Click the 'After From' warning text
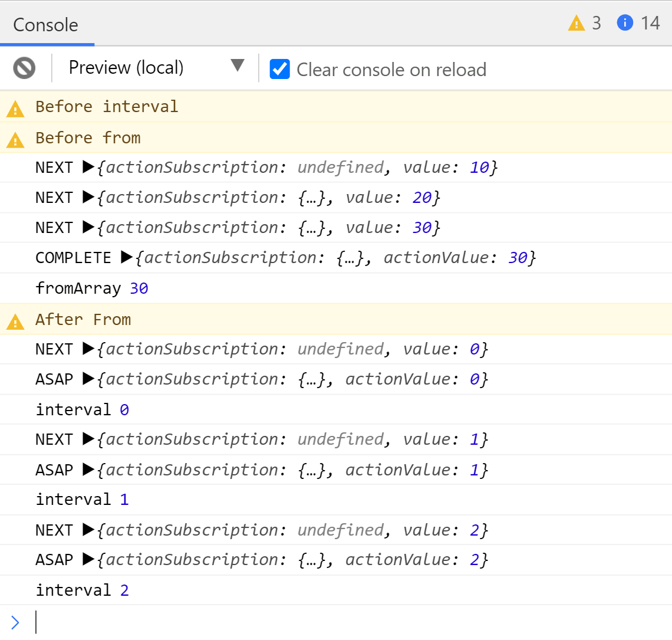The height and width of the screenshot is (640, 672). [83, 320]
